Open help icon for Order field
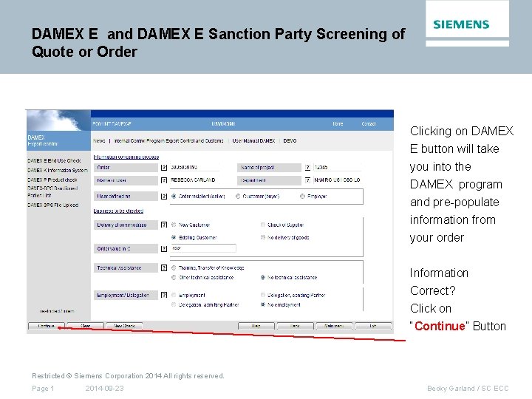 pos(164,167)
